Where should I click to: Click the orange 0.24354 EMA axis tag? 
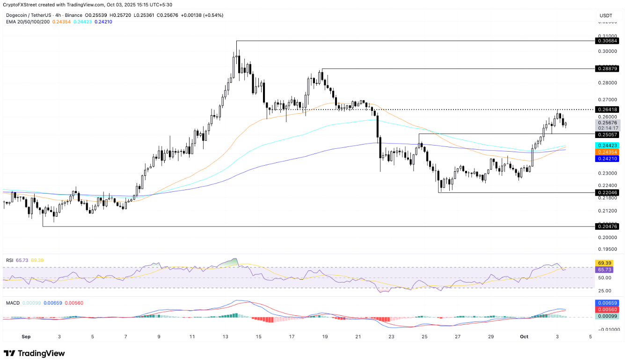point(607,153)
